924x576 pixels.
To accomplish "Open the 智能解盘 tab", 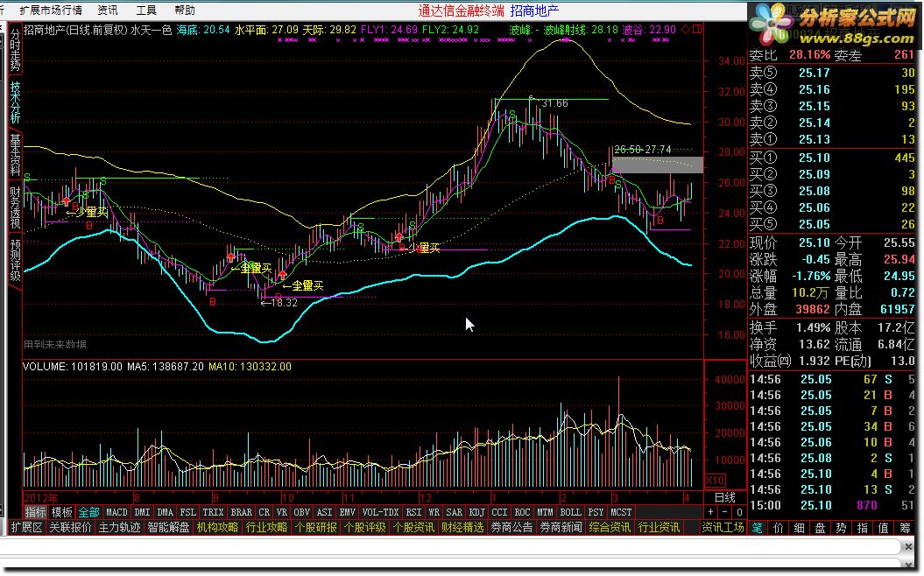I will 168,528.
